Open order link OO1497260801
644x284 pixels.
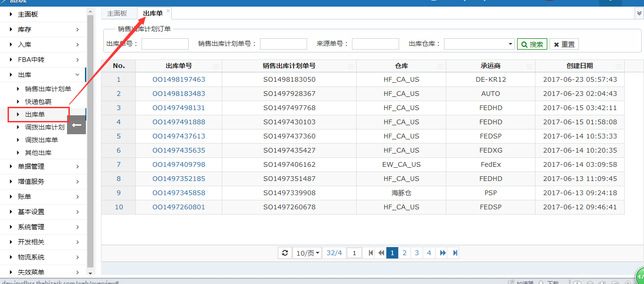pos(179,207)
